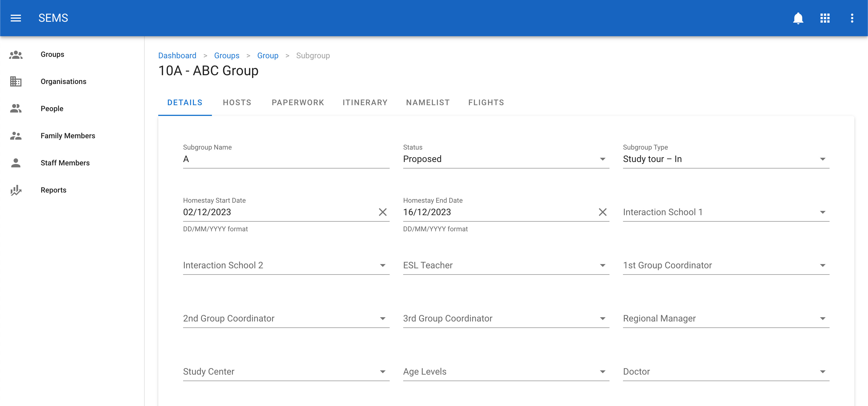This screenshot has height=406, width=868.
Task: Click the Organisations building icon
Action: (x=16, y=81)
